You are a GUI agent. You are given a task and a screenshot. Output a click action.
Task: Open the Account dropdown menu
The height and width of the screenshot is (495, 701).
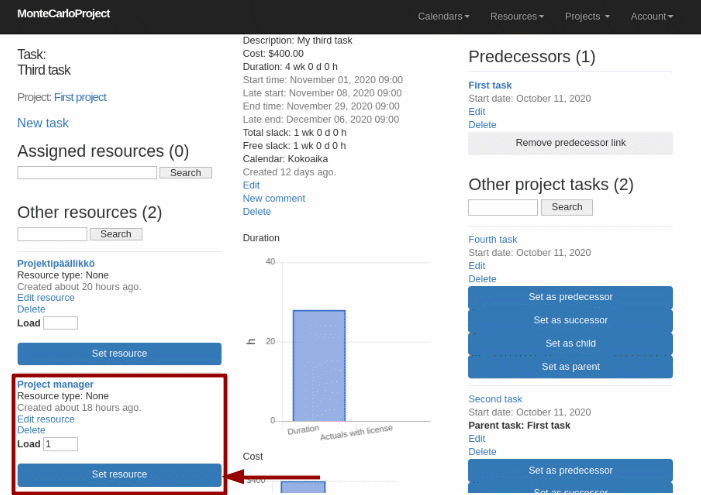(x=652, y=17)
